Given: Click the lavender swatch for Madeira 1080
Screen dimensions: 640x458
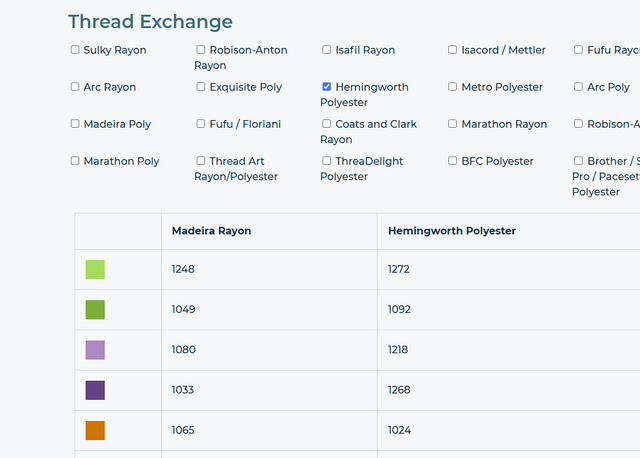Looking at the screenshot, I should [95, 350].
